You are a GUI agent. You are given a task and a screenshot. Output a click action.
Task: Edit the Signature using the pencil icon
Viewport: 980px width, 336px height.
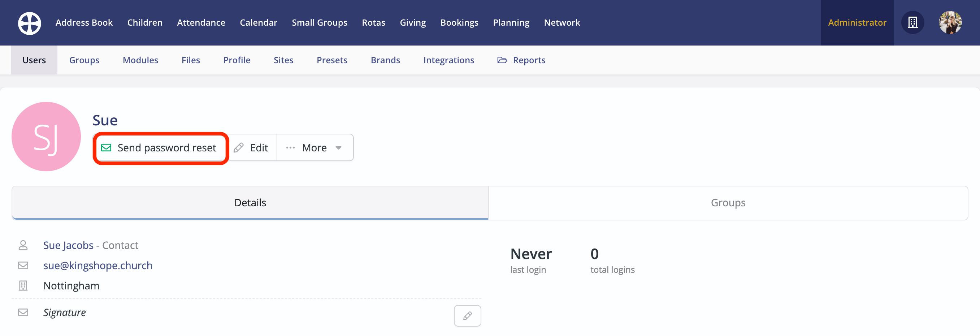pos(467,315)
